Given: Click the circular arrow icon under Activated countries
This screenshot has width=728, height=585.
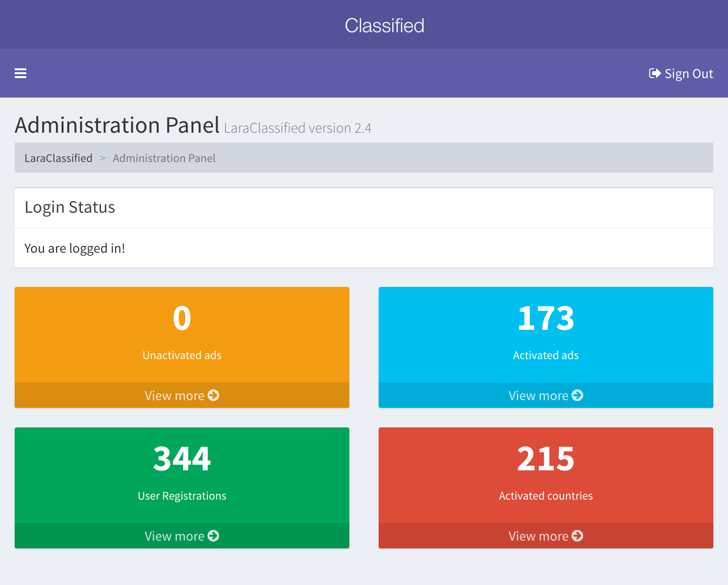Looking at the screenshot, I should [x=577, y=536].
